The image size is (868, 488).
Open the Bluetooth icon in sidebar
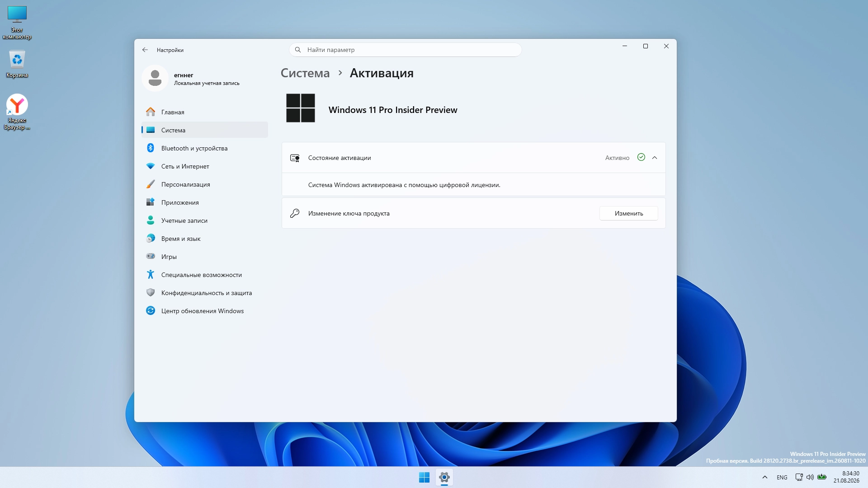151,148
